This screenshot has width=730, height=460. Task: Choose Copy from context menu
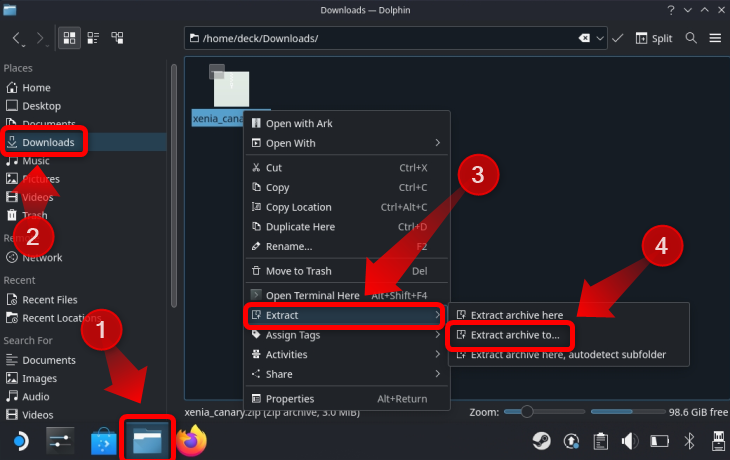click(x=347, y=187)
